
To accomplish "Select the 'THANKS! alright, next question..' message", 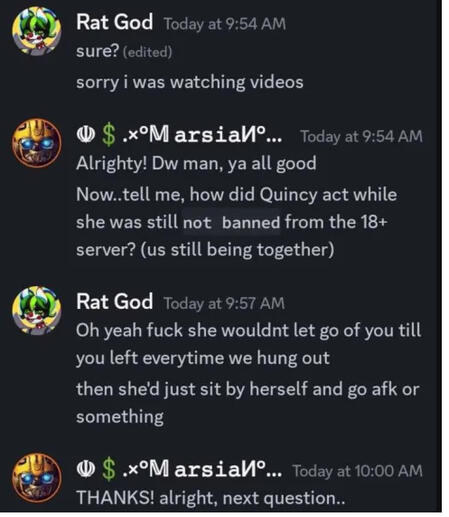I will click(x=211, y=498).
